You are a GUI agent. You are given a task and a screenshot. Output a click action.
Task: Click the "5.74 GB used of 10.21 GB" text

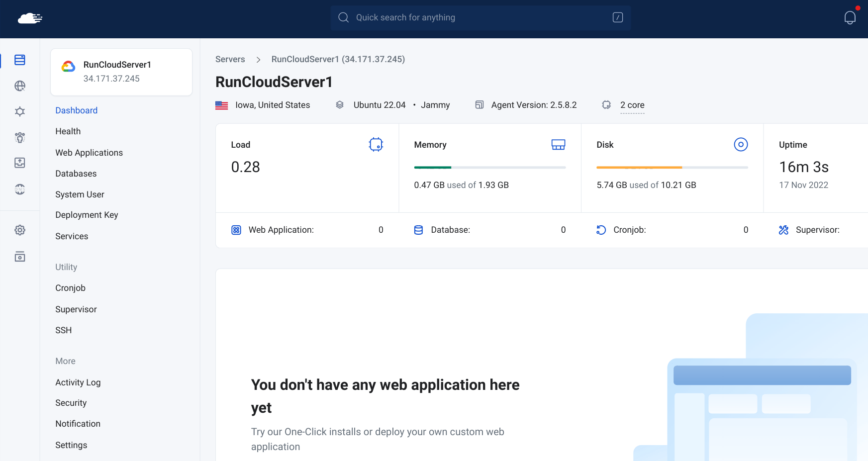pos(647,185)
